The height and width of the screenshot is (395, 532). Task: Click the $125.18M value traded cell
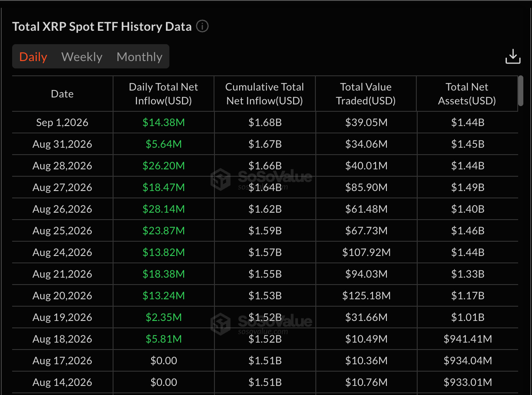(367, 296)
